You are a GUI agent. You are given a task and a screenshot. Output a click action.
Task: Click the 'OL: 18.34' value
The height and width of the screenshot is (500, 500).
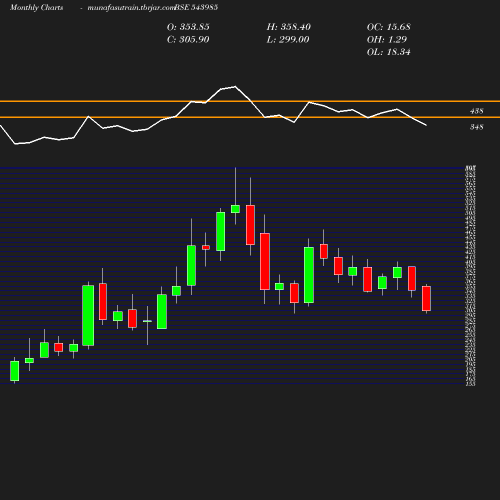389,52
